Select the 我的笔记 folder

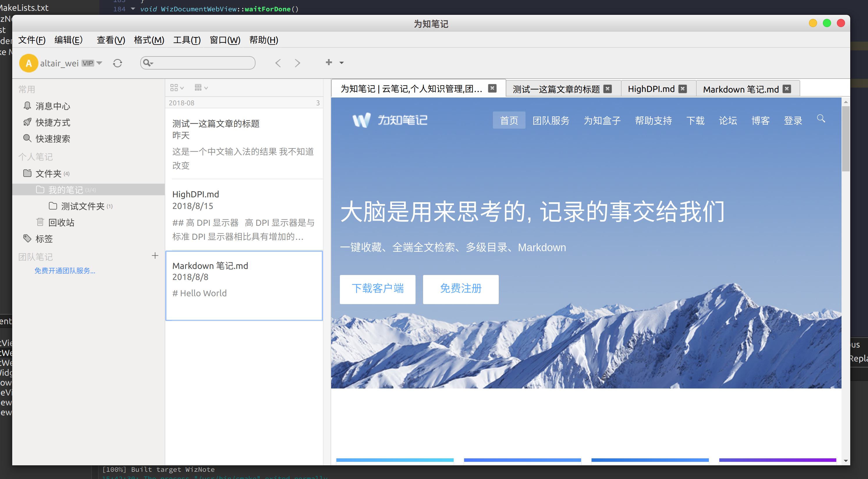pyautogui.click(x=88, y=190)
